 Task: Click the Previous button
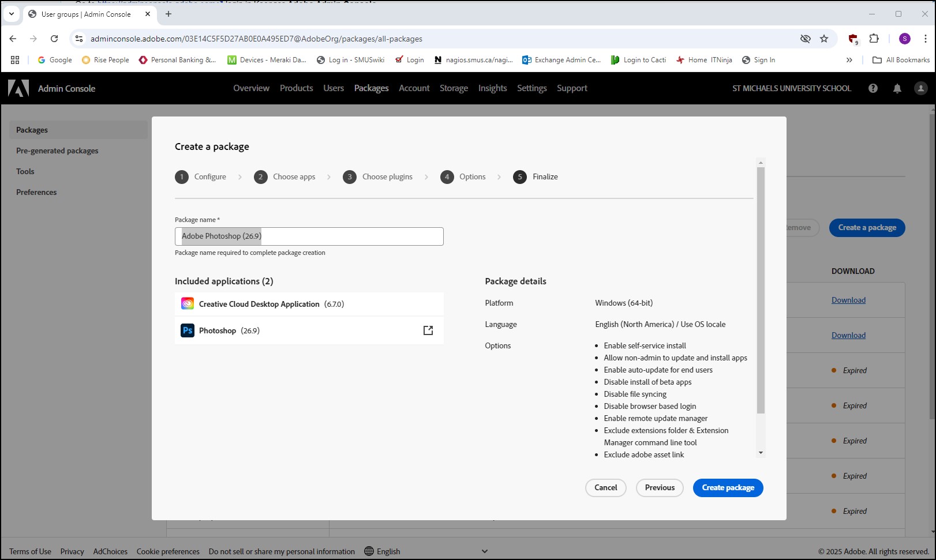tap(660, 488)
